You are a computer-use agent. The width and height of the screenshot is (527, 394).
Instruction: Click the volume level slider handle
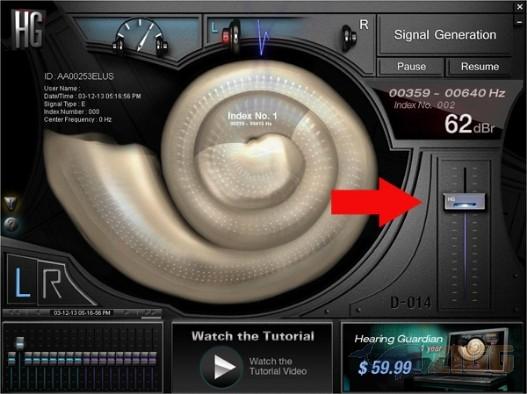(464, 201)
